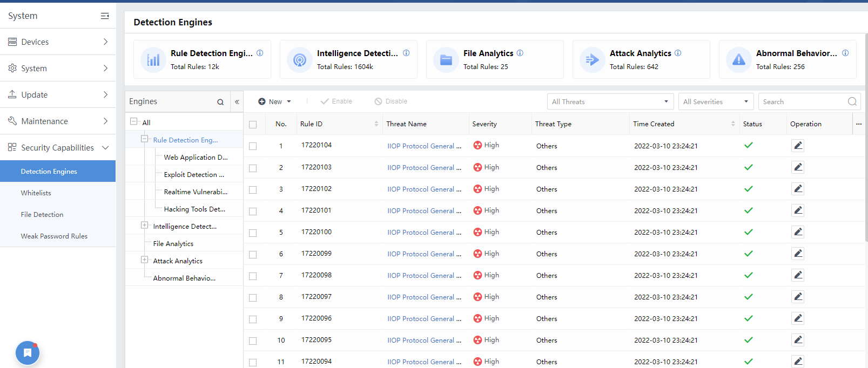Click the rule Search input field
Screen dimensions: 868x368
(802, 102)
